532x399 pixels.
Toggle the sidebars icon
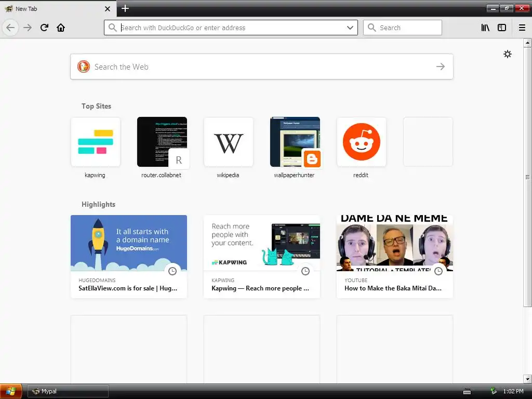pos(502,28)
